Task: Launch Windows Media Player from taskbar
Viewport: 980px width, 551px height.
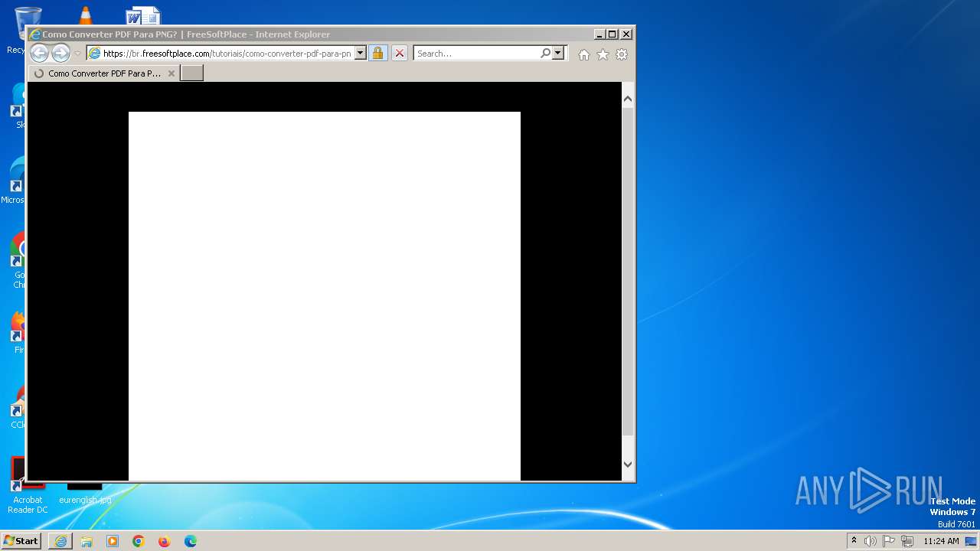Action: tap(113, 541)
